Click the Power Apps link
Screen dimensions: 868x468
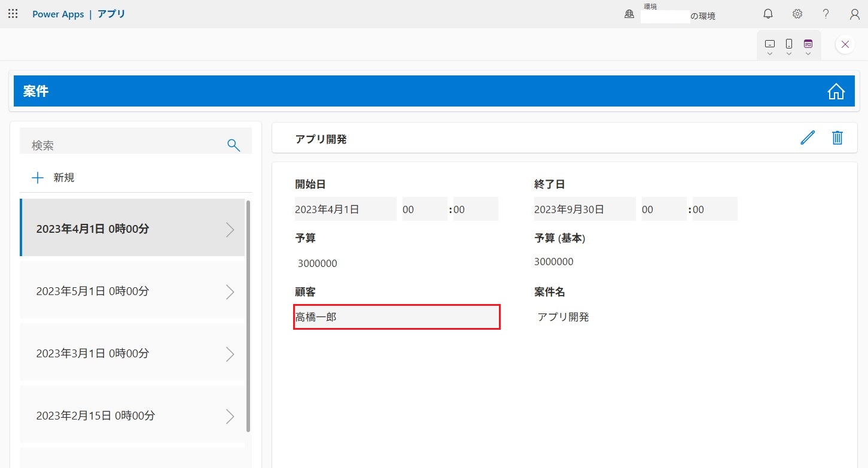tap(58, 14)
